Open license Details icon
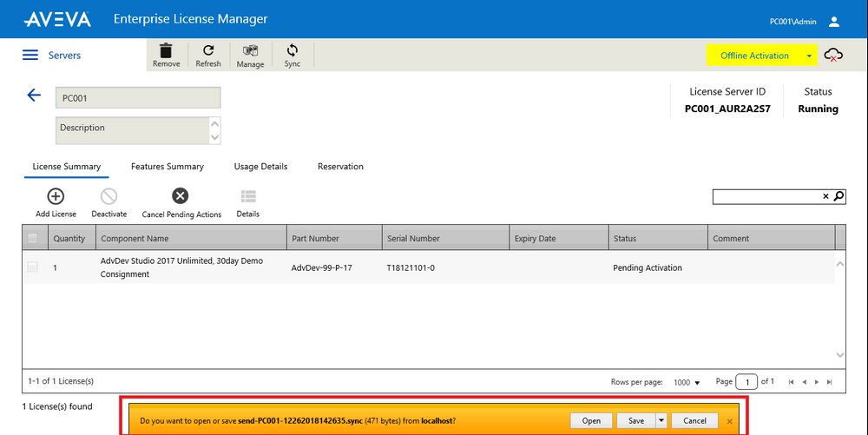Viewport: 868px width, 435px height. coord(248,196)
